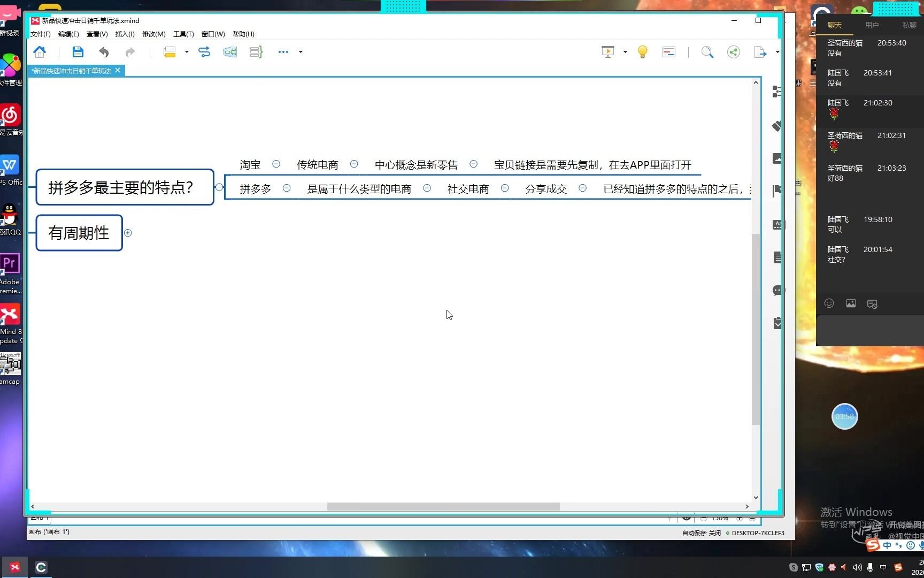
Task: Open the Notes panel in sidebar
Action: tap(777, 257)
